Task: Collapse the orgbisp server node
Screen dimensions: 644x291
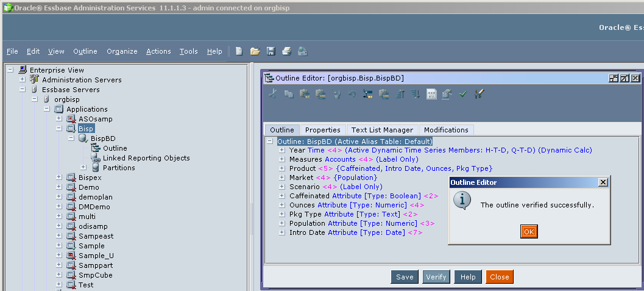Action: pos(35,99)
